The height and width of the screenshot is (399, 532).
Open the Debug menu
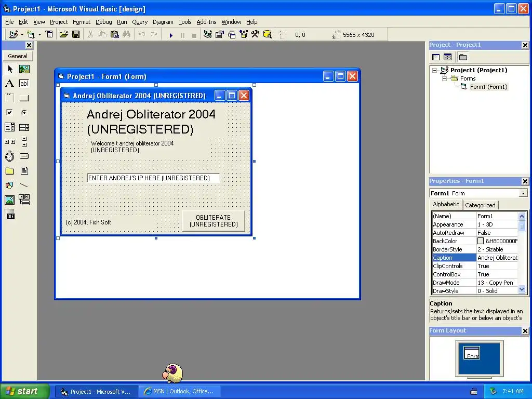point(103,22)
